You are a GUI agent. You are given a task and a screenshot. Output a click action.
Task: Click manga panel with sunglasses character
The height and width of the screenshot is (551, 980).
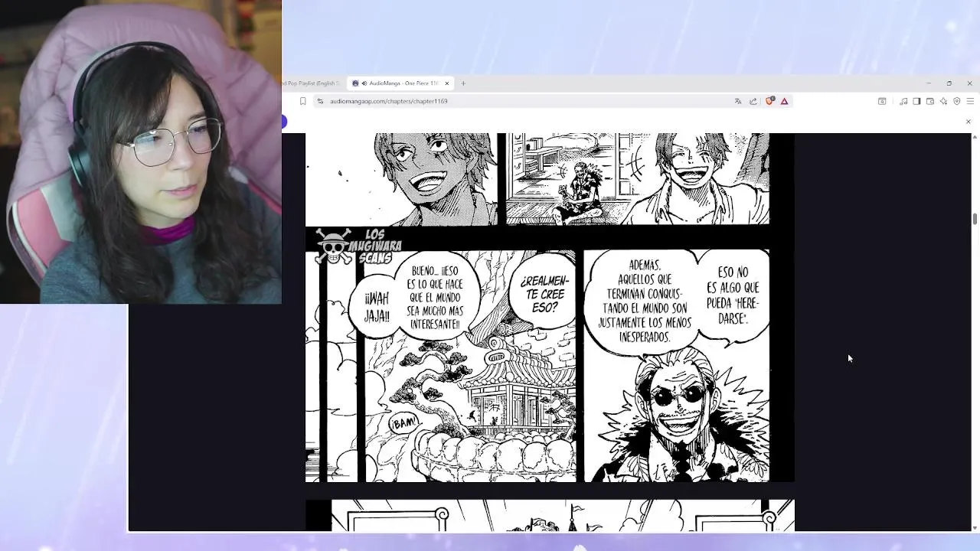[x=676, y=365]
